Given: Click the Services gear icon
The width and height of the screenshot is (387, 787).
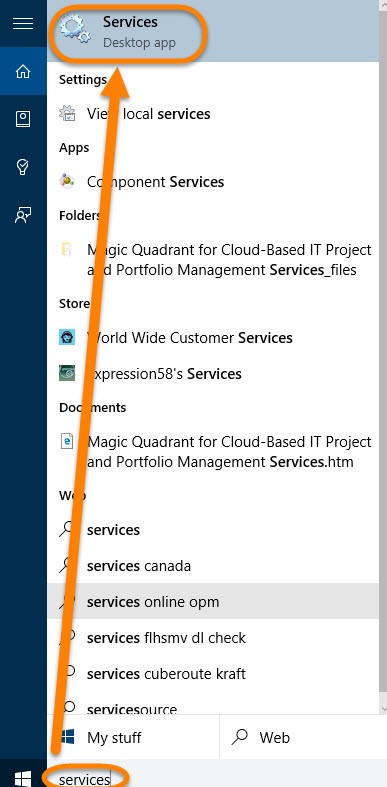Looking at the screenshot, I should (x=74, y=29).
